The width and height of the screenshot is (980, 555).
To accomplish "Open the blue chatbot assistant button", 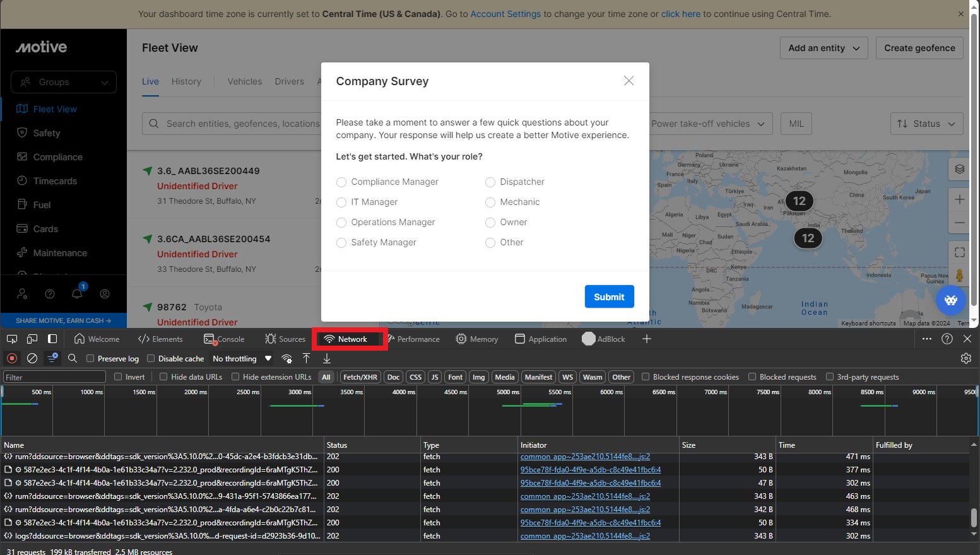I will pos(951,300).
